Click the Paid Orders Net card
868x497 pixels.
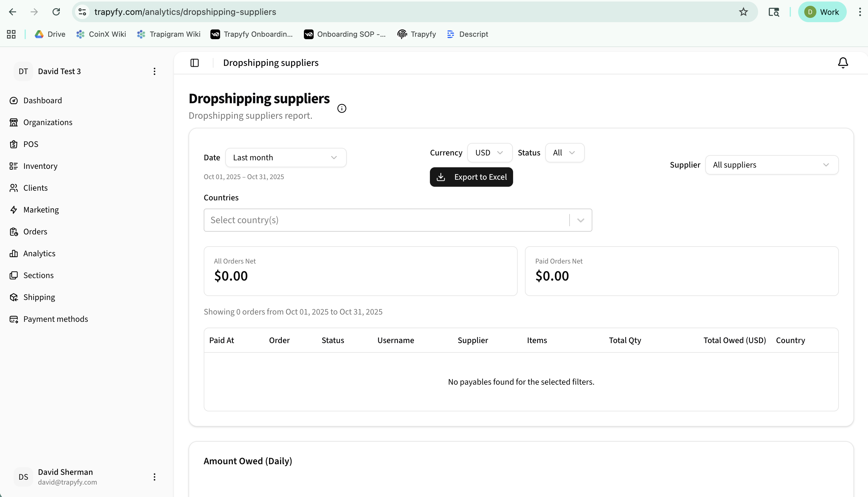[x=682, y=271]
